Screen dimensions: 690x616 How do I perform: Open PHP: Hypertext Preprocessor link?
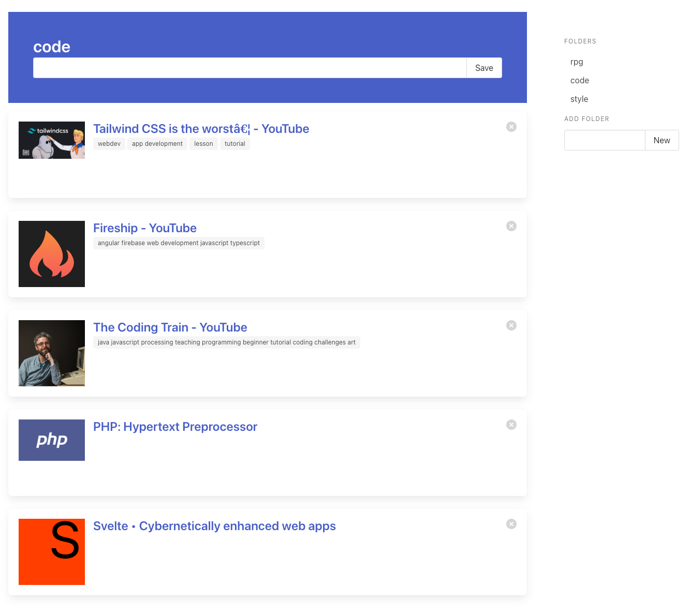[175, 427]
